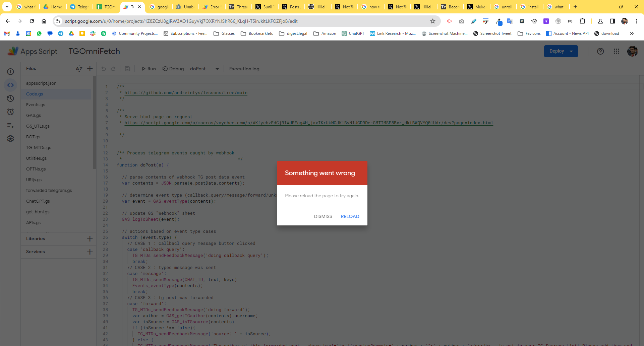Open the Executions list icon
The height and width of the screenshot is (346, 644).
(x=11, y=126)
